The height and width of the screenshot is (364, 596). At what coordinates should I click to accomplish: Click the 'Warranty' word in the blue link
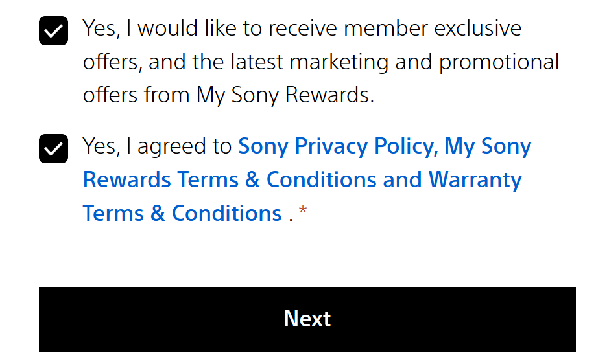point(475,179)
